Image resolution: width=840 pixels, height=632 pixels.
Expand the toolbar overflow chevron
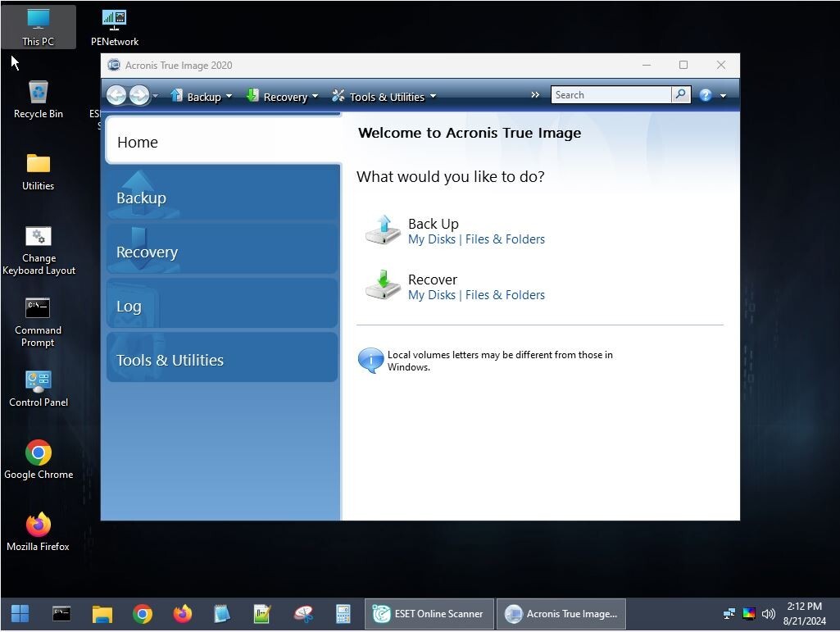(x=535, y=95)
